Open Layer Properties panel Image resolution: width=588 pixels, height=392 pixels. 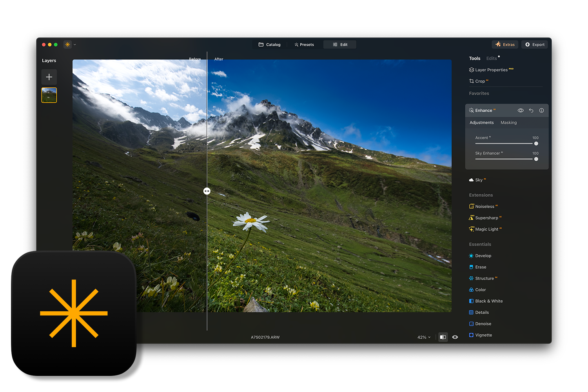coord(491,70)
